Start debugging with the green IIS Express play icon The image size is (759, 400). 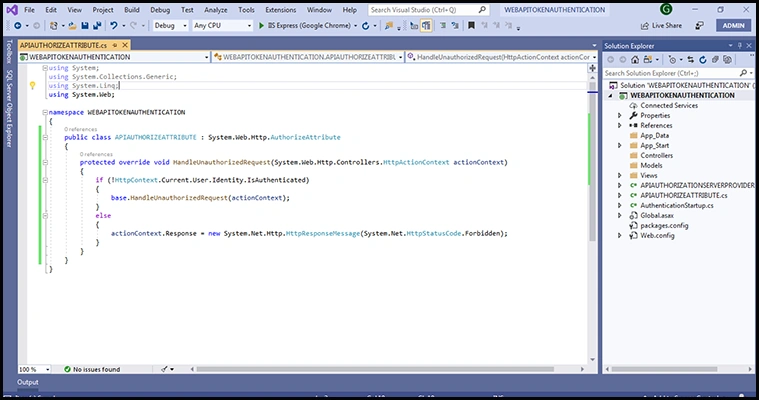261,26
